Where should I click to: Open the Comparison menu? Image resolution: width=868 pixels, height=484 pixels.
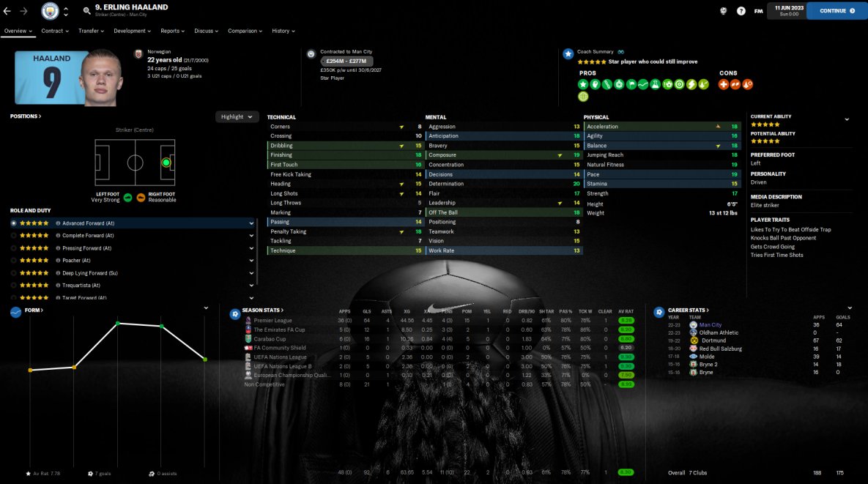pos(245,31)
